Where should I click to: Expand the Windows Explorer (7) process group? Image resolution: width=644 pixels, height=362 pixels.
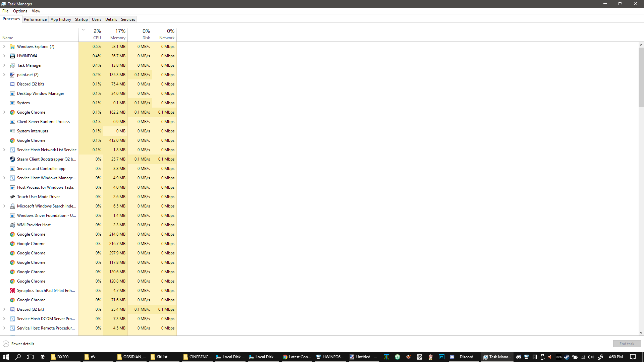[x=4, y=47]
